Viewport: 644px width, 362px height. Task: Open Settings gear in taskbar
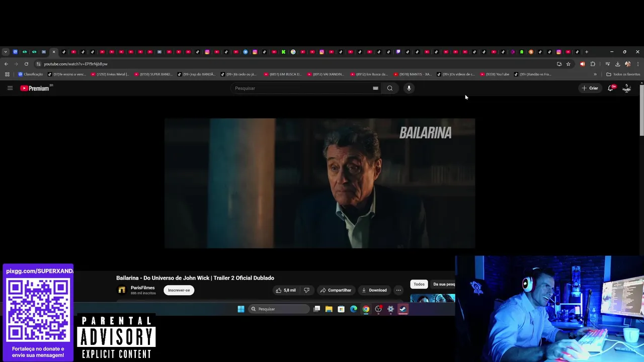point(390,309)
